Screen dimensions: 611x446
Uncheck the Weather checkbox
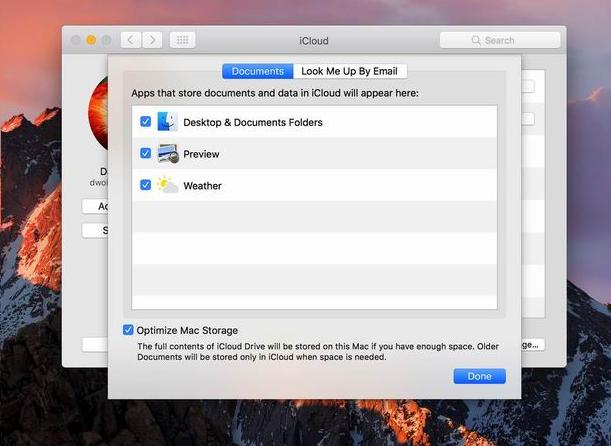pos(145,185)
